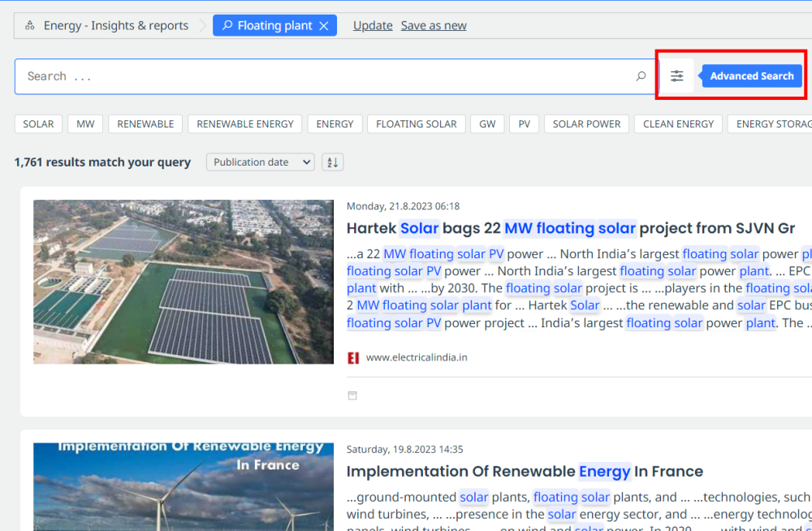This screenshot has height=531, width=812.
Task: Open the Publication date dropdown arrow
Action: 307,162
